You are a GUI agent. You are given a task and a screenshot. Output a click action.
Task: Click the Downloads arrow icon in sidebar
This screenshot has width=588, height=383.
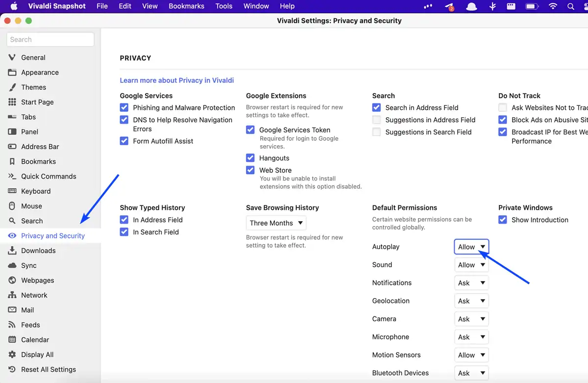[x=12, y=251]
